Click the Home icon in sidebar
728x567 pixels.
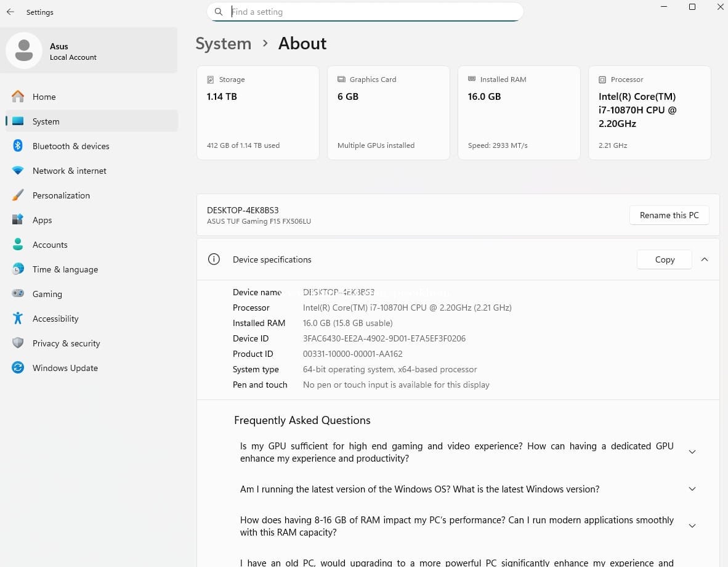pos(18,97)
